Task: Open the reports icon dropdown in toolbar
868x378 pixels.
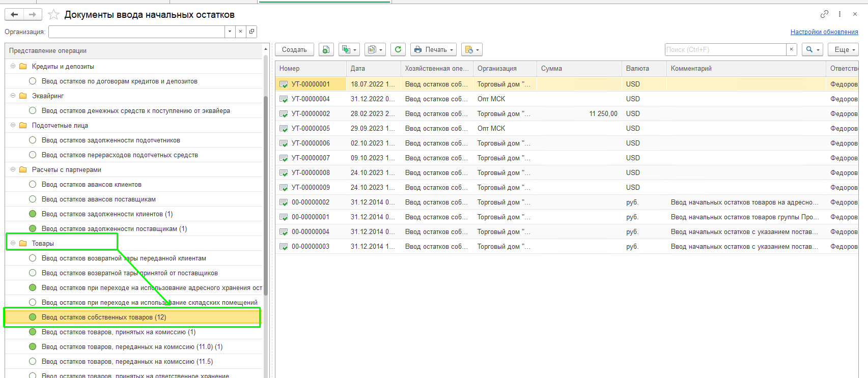Action: coord(375,49)
